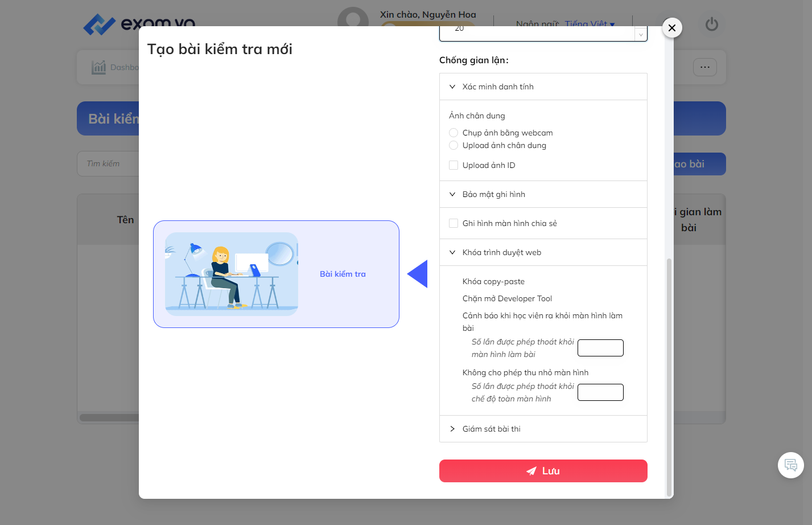812x525 pixels.
Task: Open the three-dots more menu
Action: (705, 67)
